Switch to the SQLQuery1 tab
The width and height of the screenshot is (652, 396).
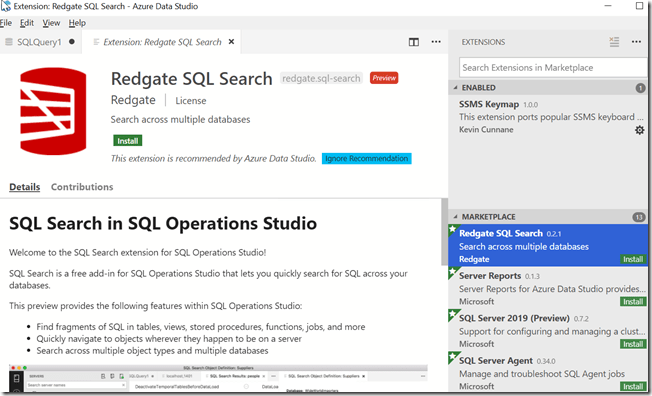click(x=39, y=42)
